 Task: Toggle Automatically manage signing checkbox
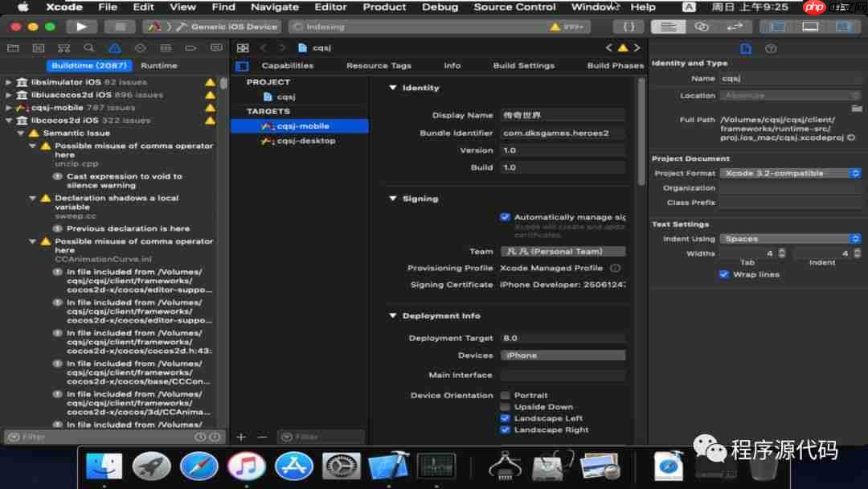point(505,217)
